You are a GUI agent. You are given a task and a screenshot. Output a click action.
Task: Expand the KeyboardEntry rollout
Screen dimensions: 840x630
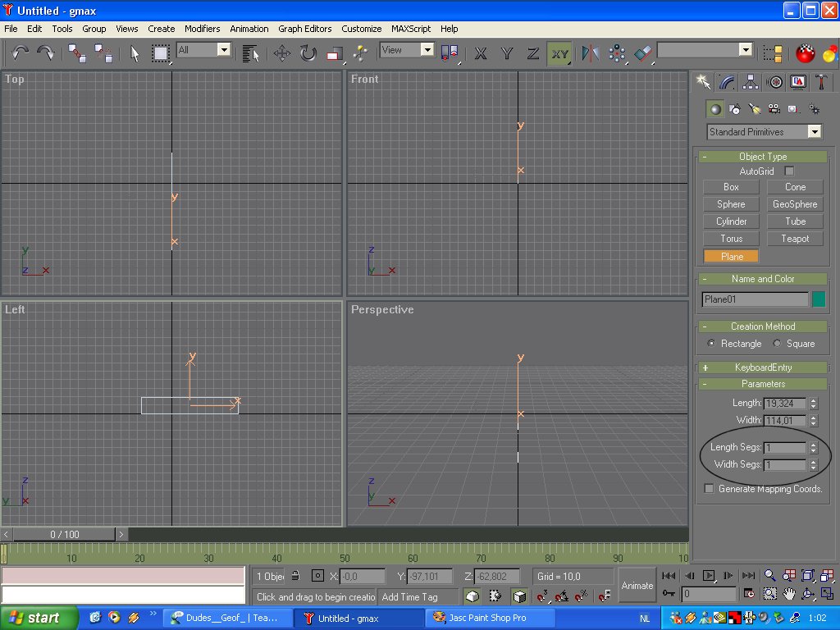coord(763,367)
